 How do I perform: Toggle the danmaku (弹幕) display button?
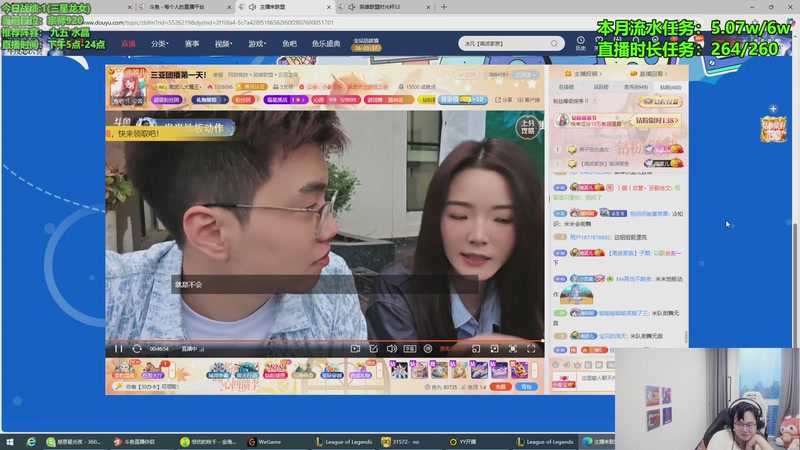(410, 348)
